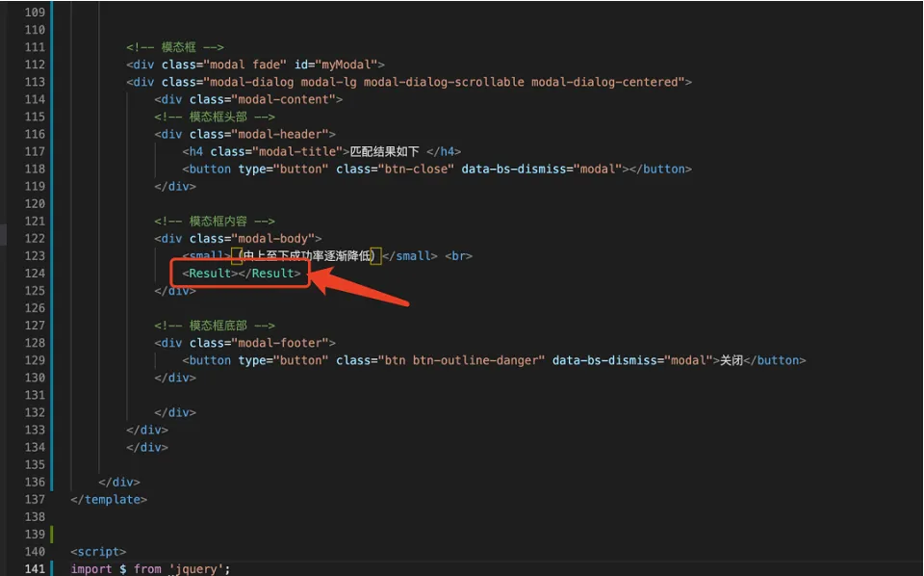Image resolution: width=924 pixels, height=576 pixels.
Task: Click line number 133 in the gutter
Action: (35, 430)
